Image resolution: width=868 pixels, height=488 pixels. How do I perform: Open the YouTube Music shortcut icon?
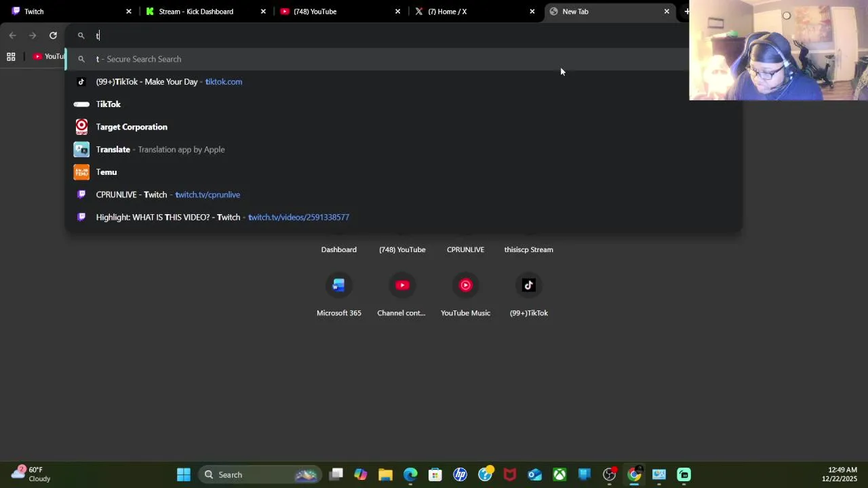coord(465,285)
